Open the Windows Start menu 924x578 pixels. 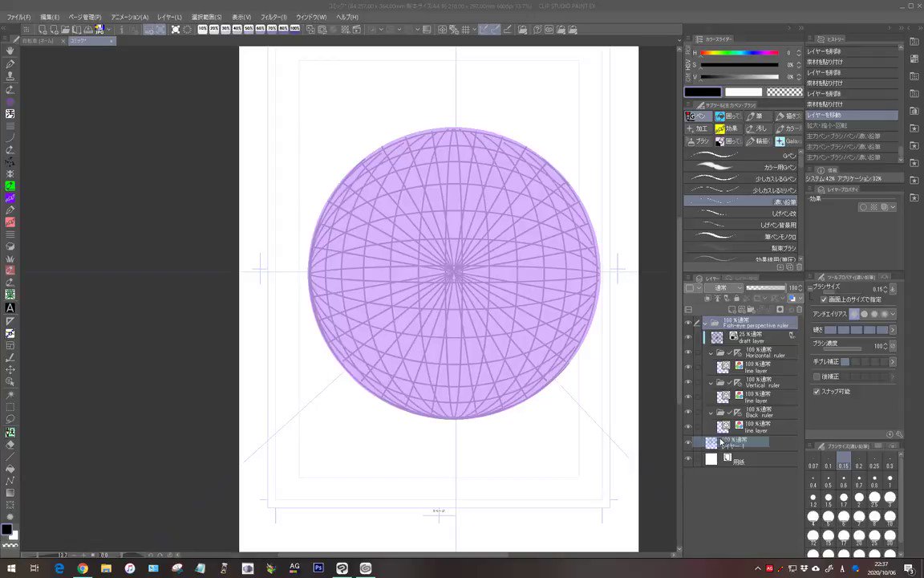tap(10, 568)
